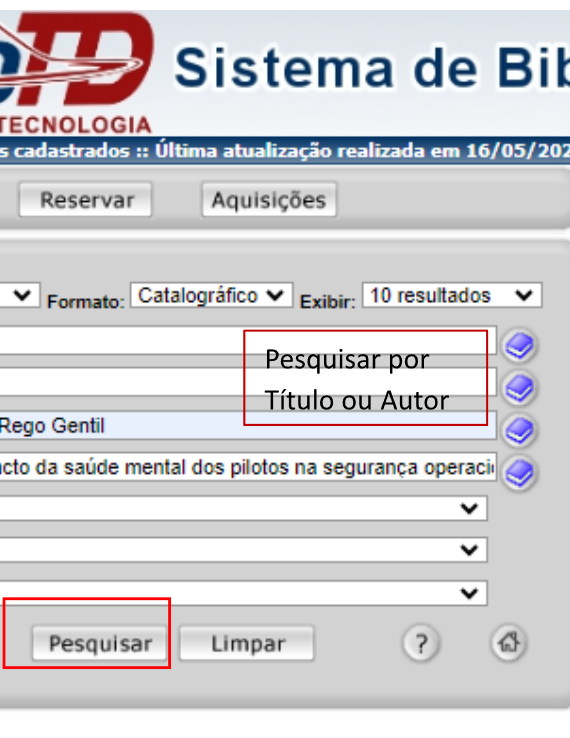
Task: Expand the first empty dropdown below the text fields
Action: click(243, 508)
